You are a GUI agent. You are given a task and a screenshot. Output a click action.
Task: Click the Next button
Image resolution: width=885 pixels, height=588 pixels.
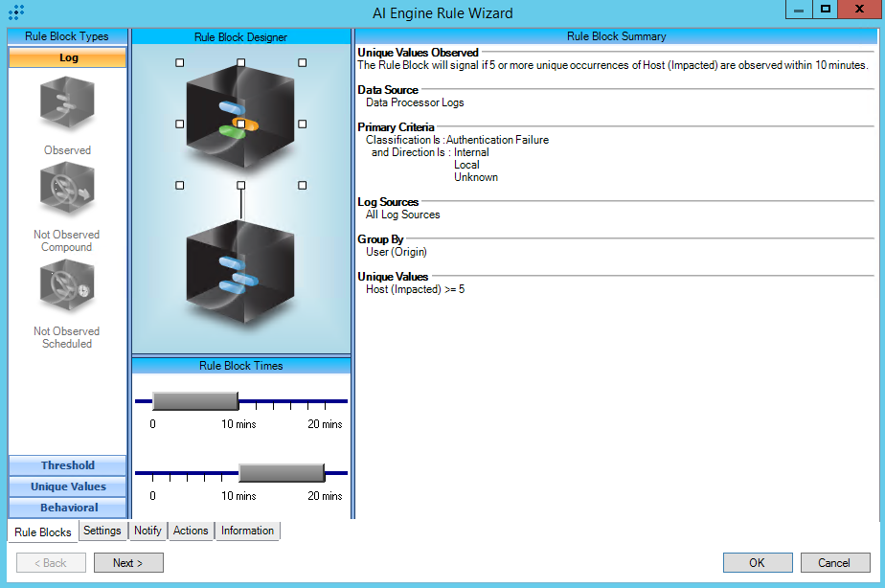tap(128, 563)
